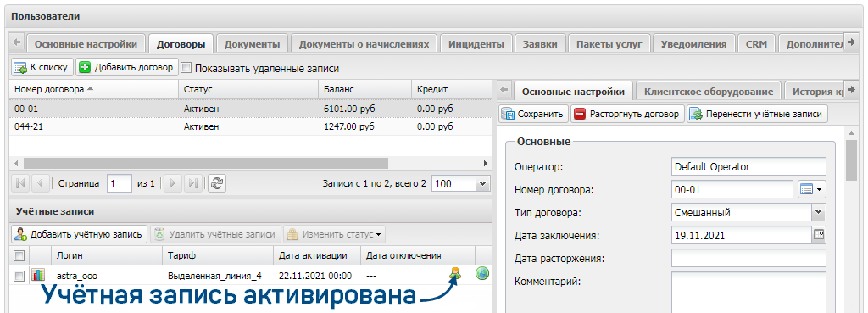Viewport: 868px width, 313px height.
Task: Click the Дата заключения input field
Action: pos(741,235)
